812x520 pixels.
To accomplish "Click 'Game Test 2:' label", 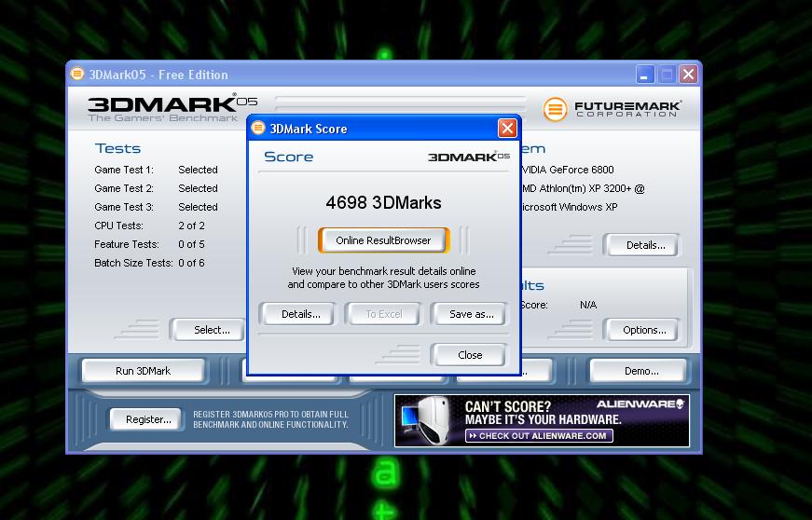I will [x=124, y=188].
